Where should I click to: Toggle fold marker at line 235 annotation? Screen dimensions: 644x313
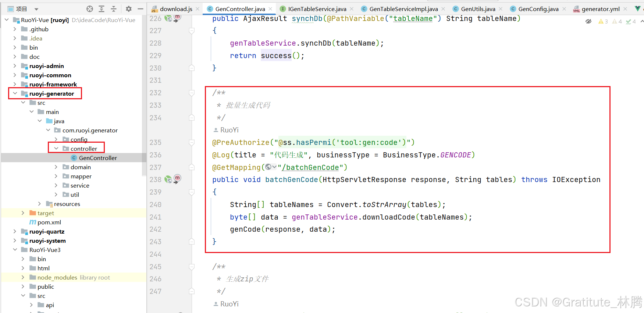[192, 142]
